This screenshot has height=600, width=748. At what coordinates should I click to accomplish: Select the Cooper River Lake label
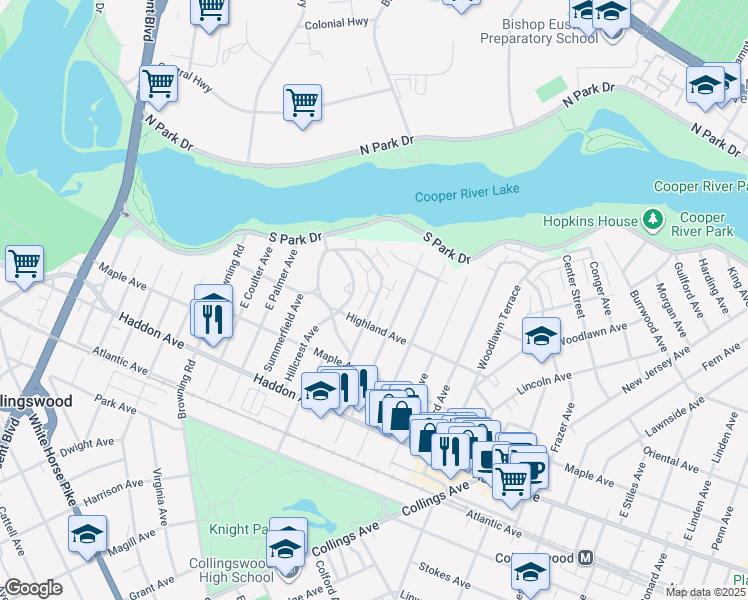coord(467,193)
